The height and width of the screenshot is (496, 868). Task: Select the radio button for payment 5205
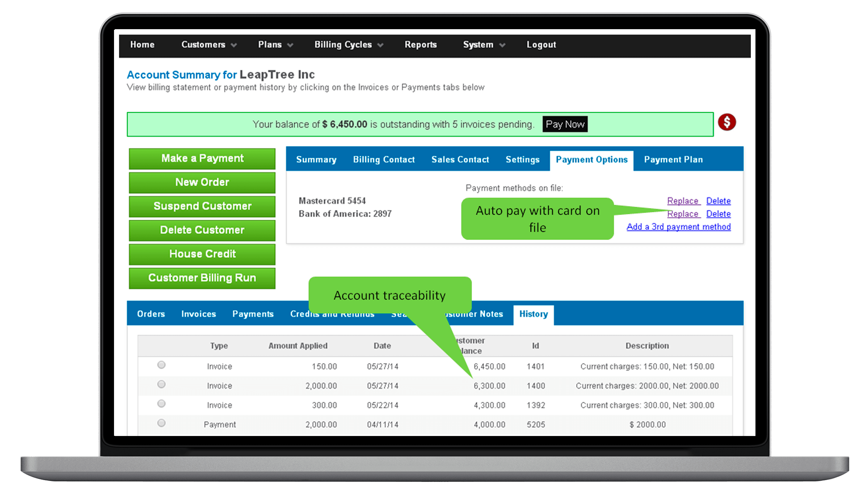161,423
